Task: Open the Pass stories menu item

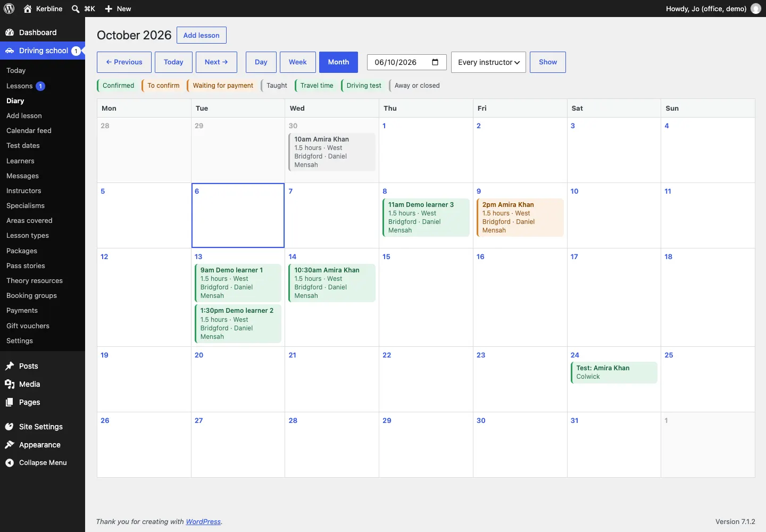Action: (x=26, y=266)
